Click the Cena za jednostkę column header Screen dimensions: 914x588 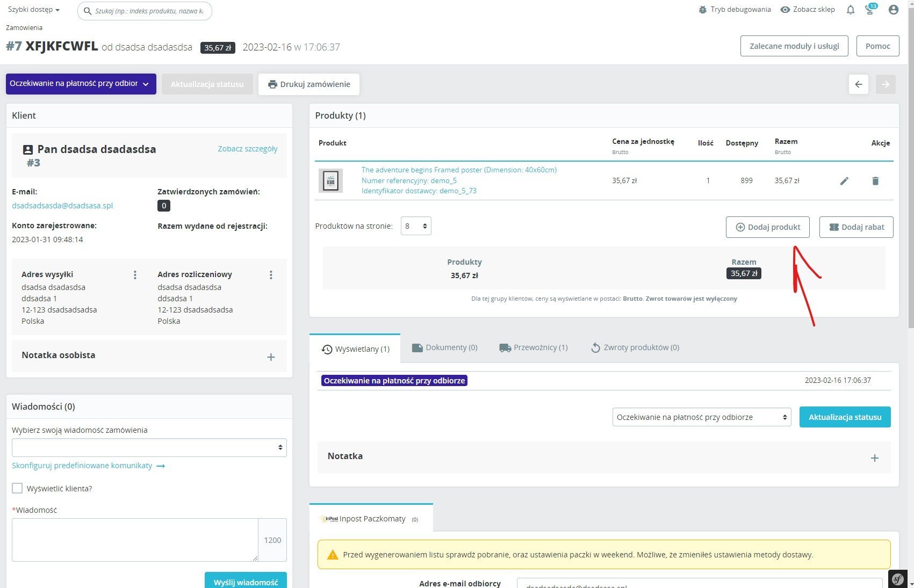(x=643, y=141)
